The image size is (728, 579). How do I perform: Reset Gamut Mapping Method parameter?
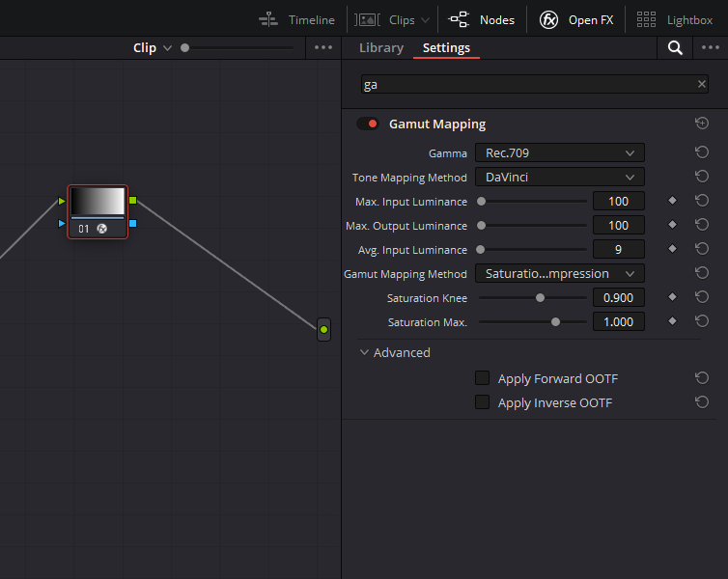[702, 273]
